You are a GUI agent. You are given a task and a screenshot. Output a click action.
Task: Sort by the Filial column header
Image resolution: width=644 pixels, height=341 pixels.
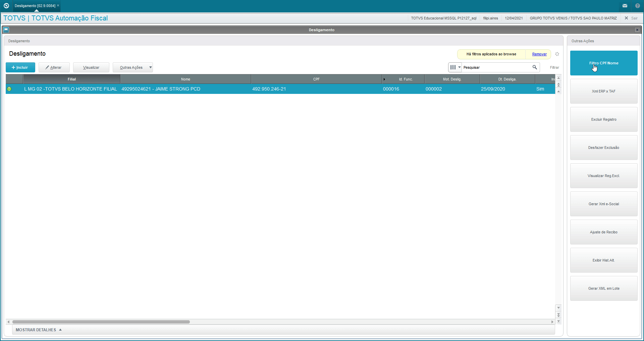pyautogui.click(x=71, y=79)
